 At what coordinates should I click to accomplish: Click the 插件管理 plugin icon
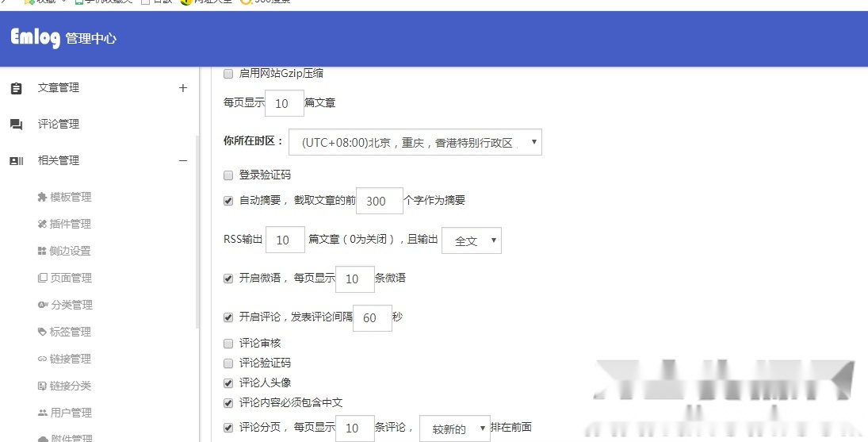[42, 225]
